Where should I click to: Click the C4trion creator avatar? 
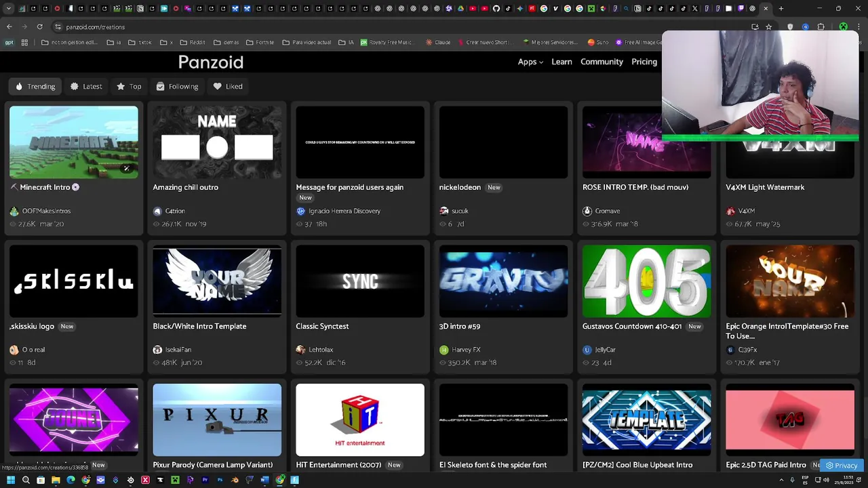pos(157,211)
